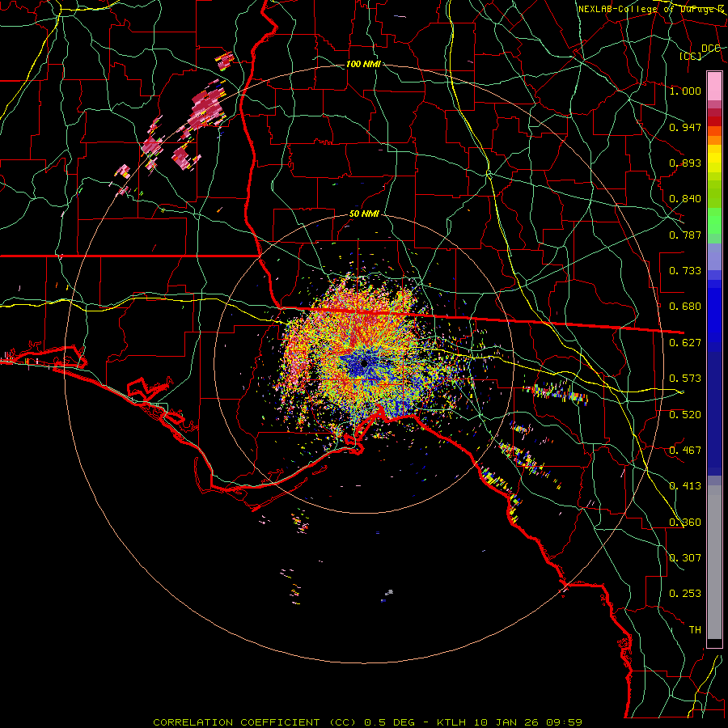Click the 'TH' threshold label on the scale

click(695, 630)
